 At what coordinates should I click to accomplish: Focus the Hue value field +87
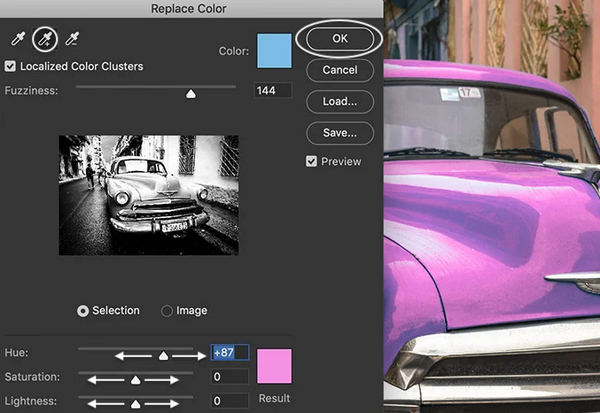click(x=230, y=353)
